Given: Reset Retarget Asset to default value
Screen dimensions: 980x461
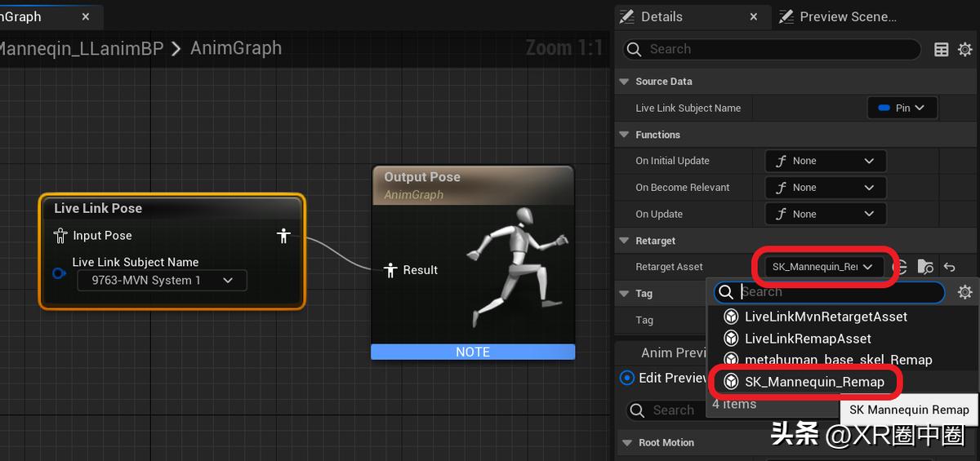Looking at the screenshot, I should click(x=949, y=267).
